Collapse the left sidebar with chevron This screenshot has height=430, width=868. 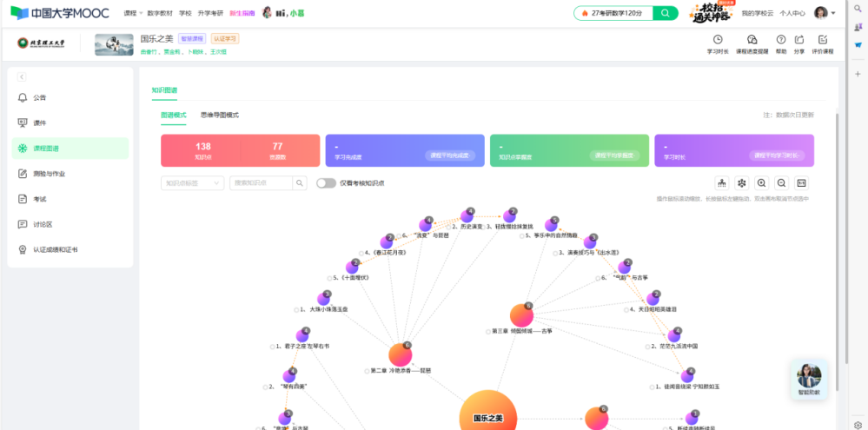point(22,77)
